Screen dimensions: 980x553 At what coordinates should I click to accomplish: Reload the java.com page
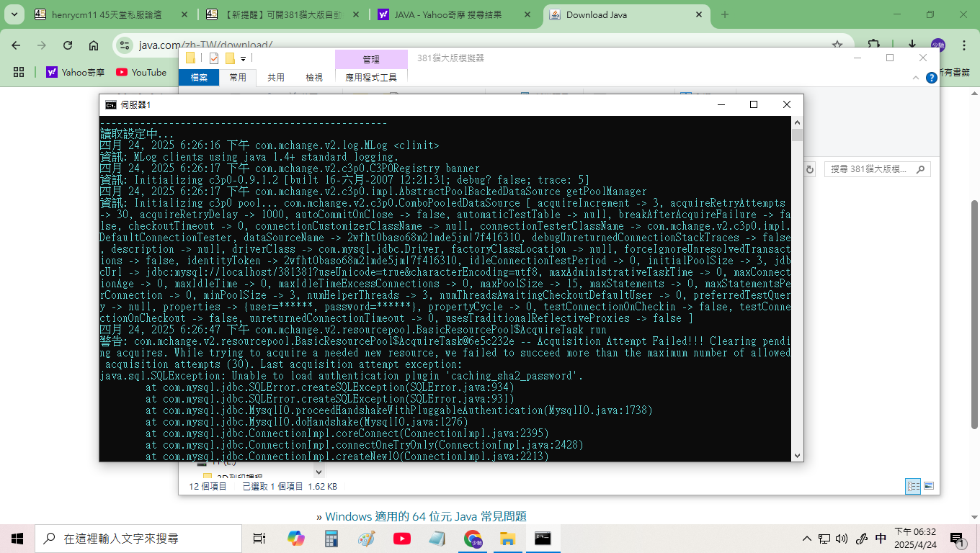click(68, 45)
